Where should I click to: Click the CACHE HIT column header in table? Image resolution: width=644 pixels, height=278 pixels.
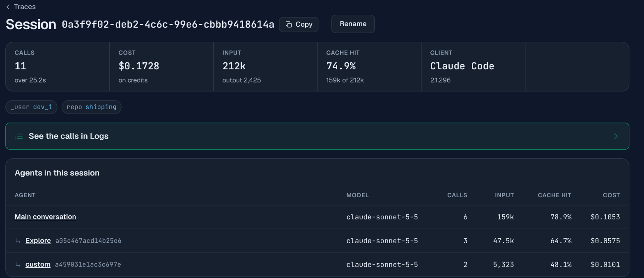554,195
